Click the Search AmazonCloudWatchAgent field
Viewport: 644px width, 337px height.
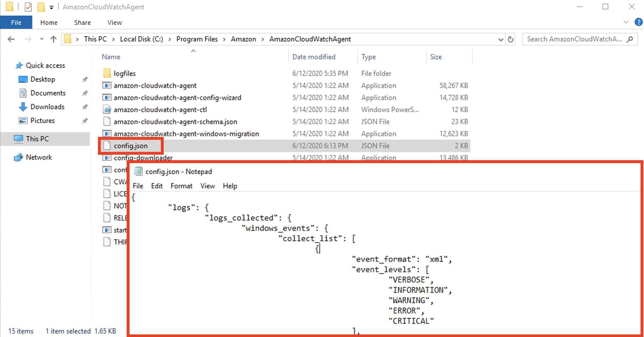coord(574,39)
